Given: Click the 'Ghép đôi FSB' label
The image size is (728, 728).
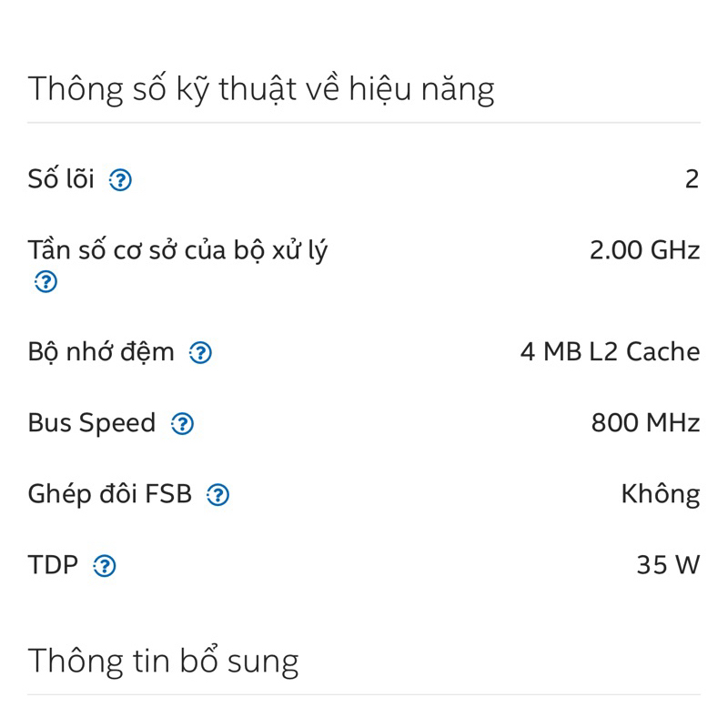Looking at the screenshot, I should (x=110, y=494).
